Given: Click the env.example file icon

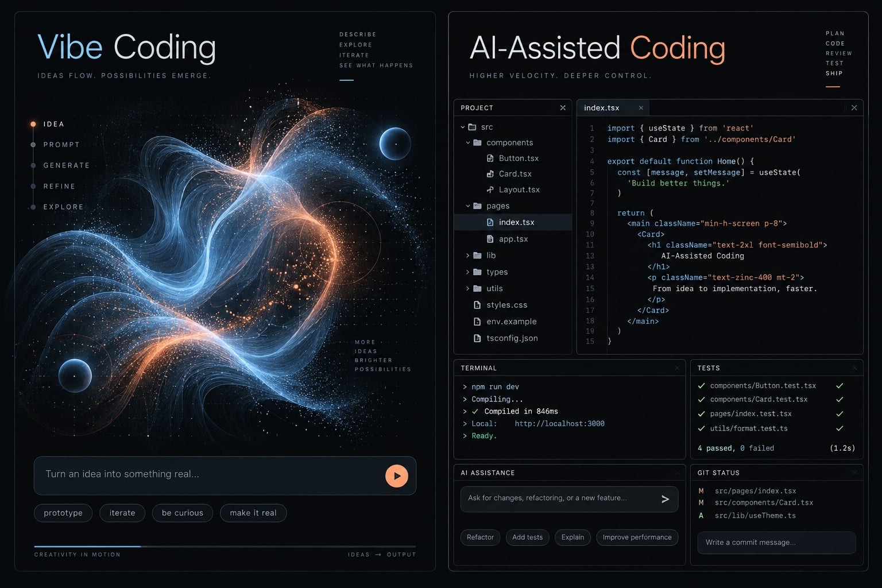Looking at the screenshot, I should pyautogui.click(x=477, y=322).
